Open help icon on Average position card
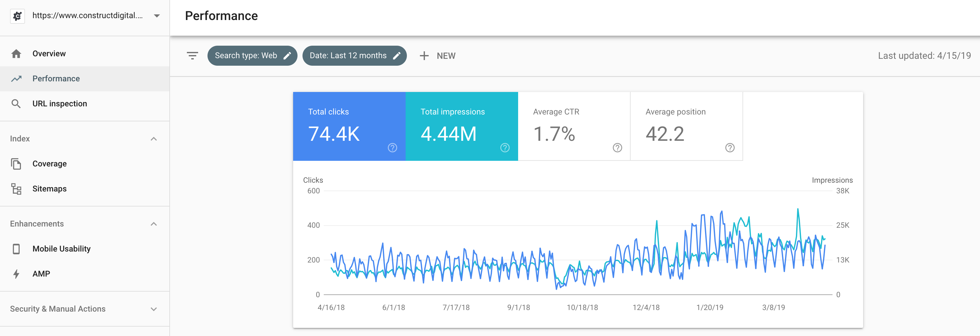980x336 pixels. [729, 148]
